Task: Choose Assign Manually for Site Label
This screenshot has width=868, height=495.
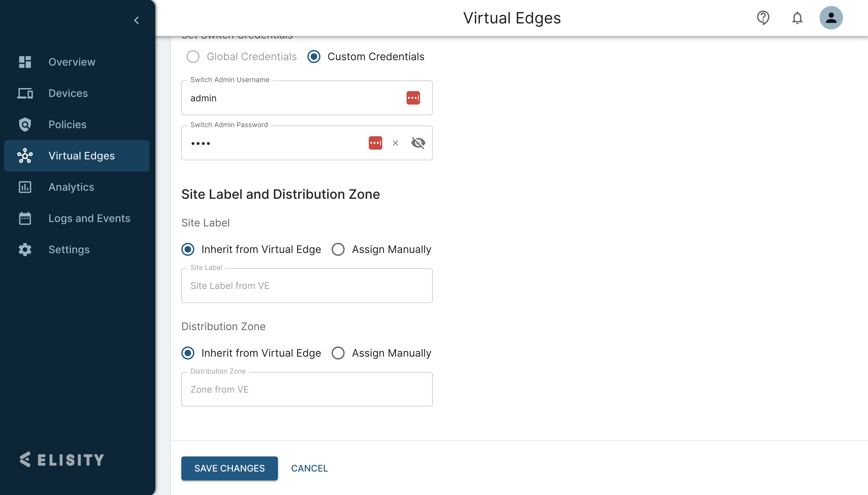Action: pos(338,249)
